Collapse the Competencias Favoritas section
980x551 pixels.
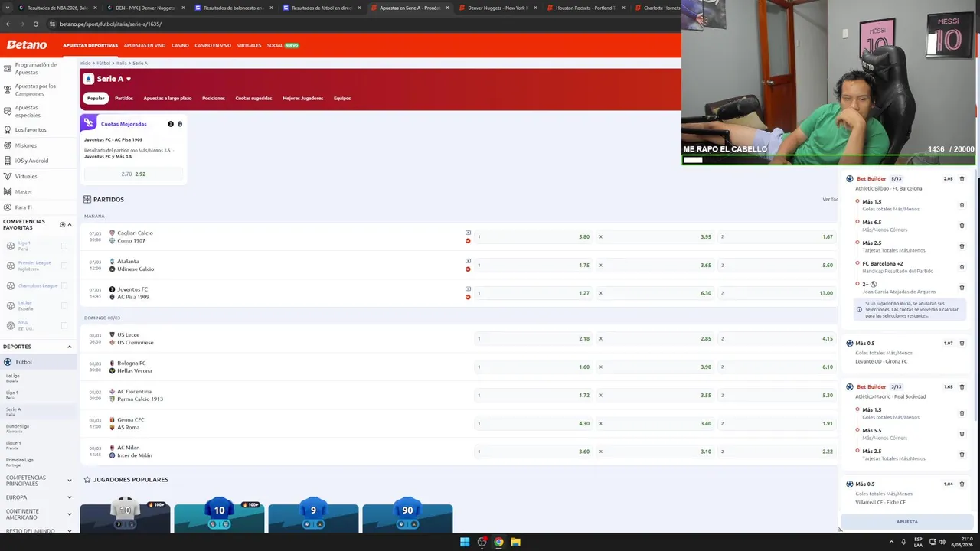[x=70, y=225]
